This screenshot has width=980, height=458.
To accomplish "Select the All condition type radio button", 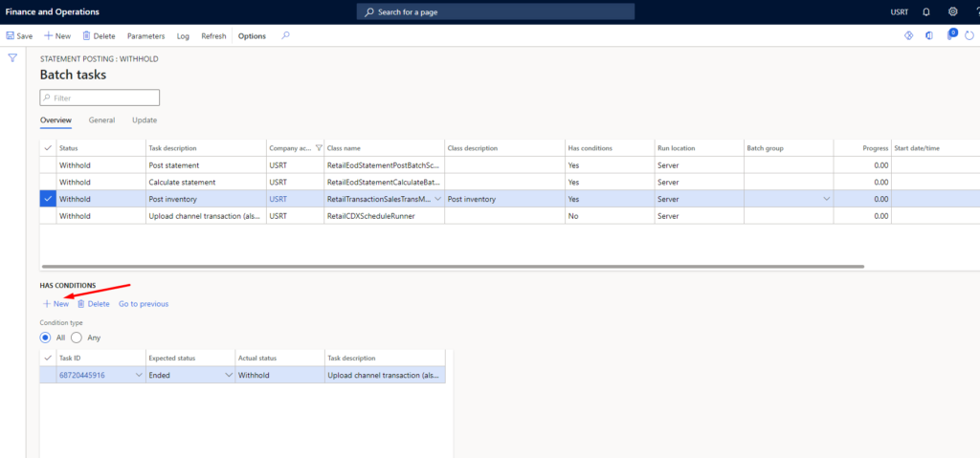I will click(x=46, y=338).
